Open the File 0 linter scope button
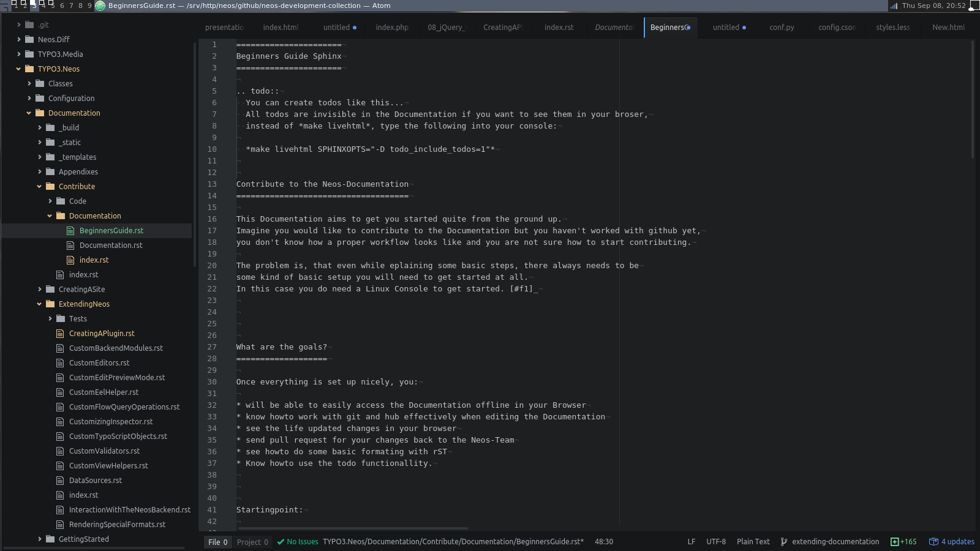Image resolution: width=980 pixels, height=551 pixels. [x=218, y=542]
